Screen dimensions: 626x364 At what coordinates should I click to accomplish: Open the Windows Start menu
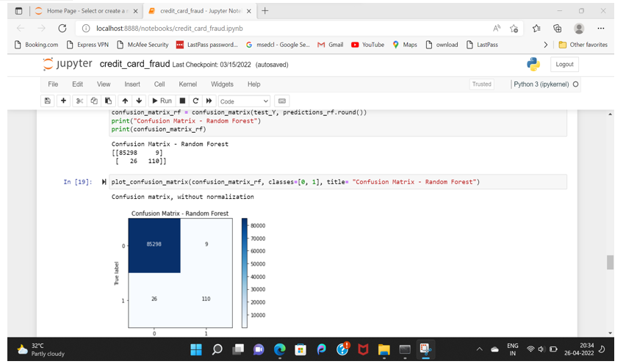pyautogui.click(x=196, y=349)
